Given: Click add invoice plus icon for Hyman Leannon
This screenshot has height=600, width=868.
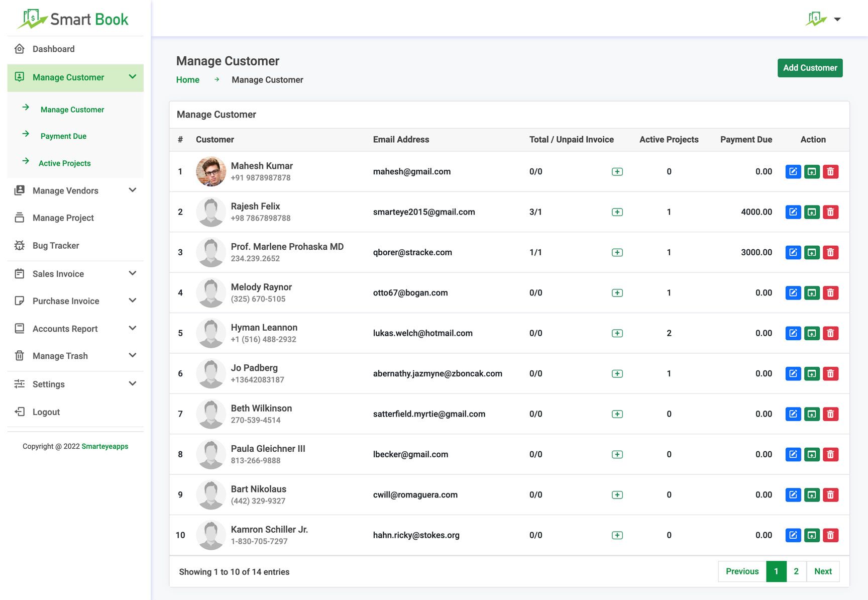Looking at the screenshot, I should point(617,333).
